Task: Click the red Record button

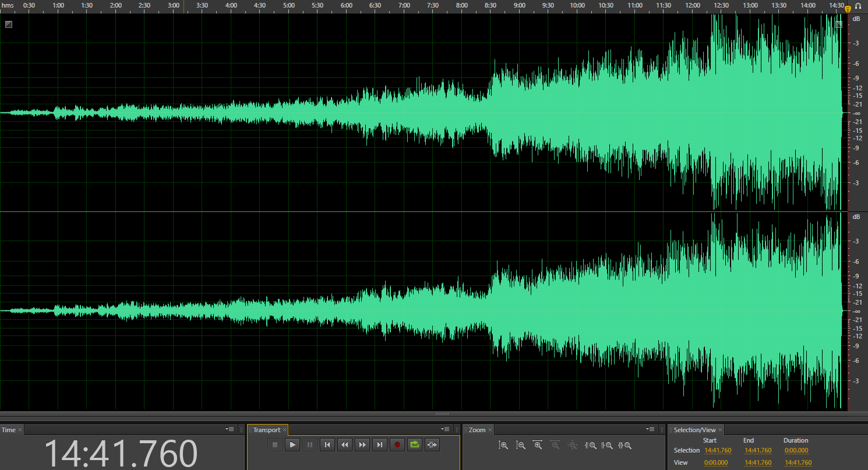Action: 397,445
